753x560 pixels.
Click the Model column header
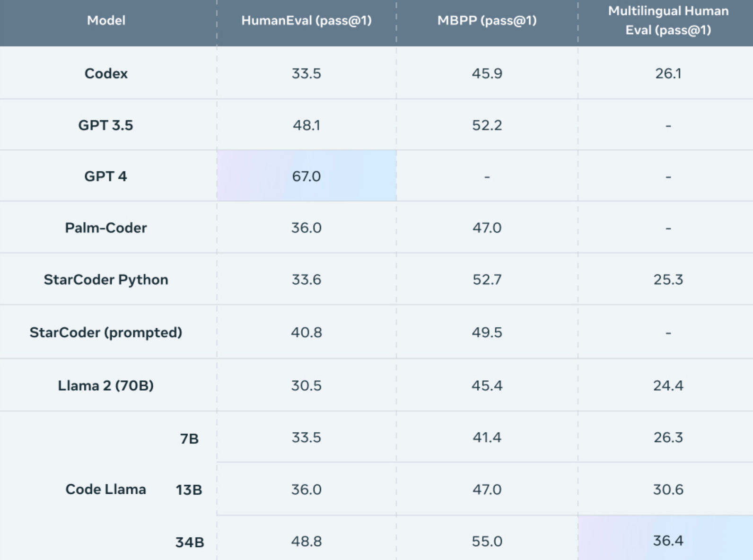pyautogui.click(x=106, y=20)
